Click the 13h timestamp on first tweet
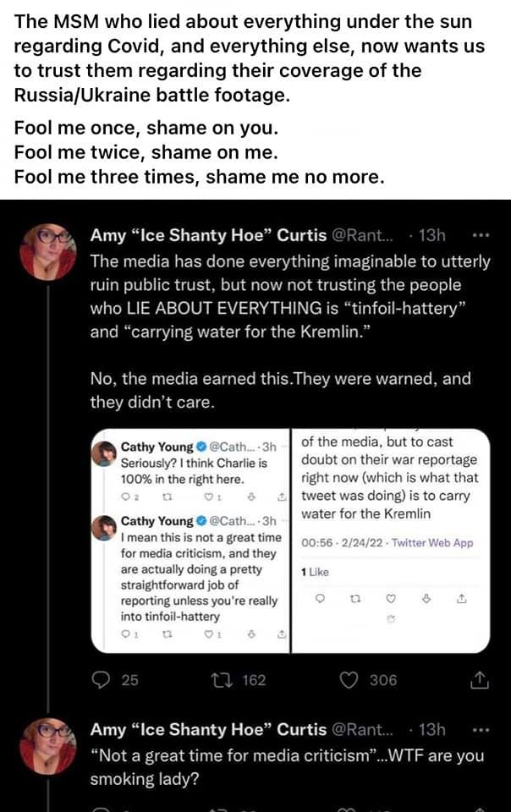This screenshot has width=511, height=812. [432, 235]
